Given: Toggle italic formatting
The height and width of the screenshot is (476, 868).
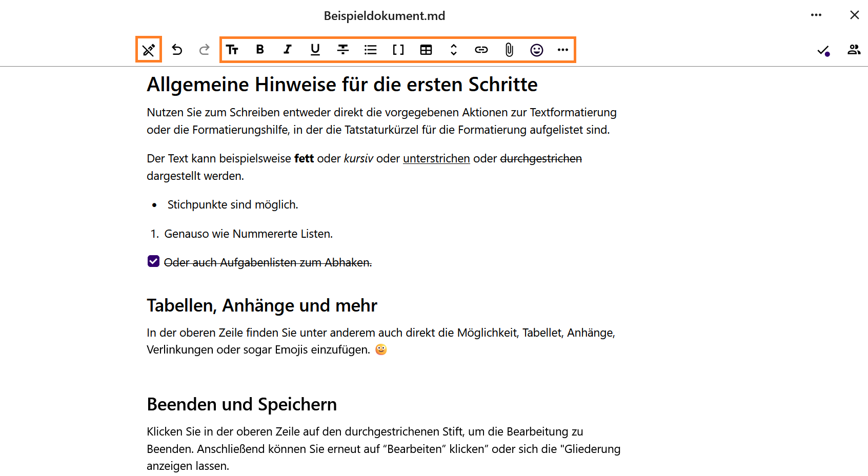Looking at the screenshot, I should 288,50.
